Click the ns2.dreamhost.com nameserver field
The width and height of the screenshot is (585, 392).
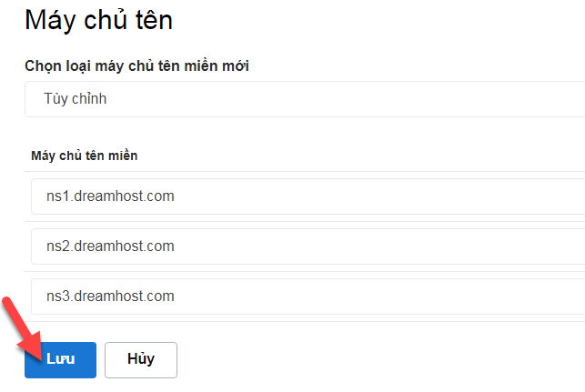point(307,246)
